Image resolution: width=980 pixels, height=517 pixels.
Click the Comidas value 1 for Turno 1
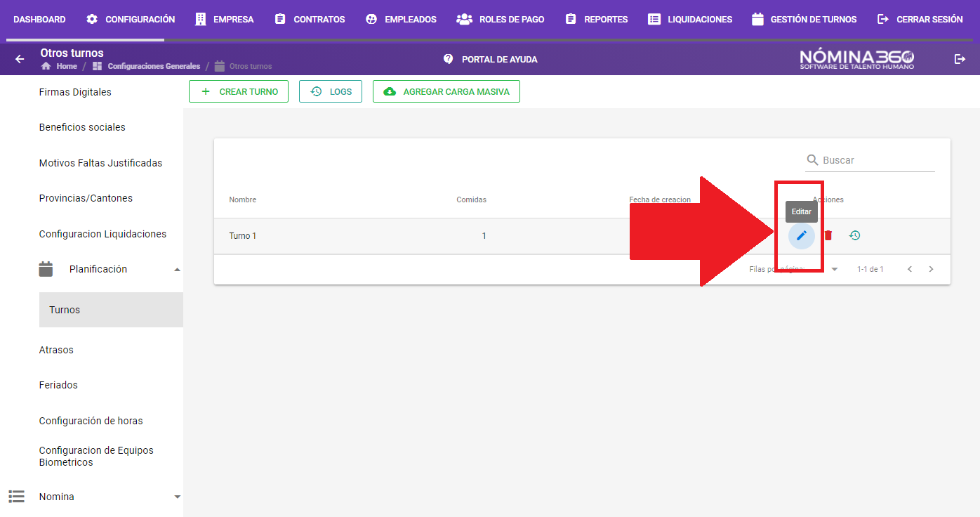coord(484,236)
